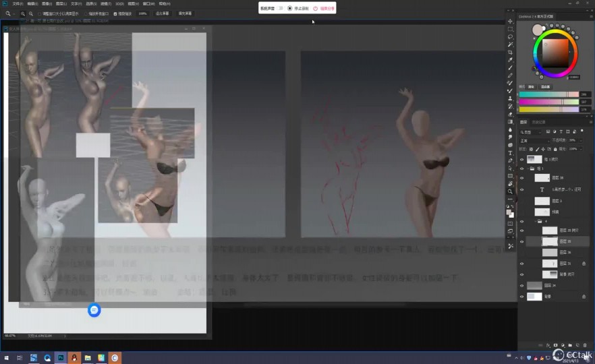Select the Type tool in toolbar
595x364 pixels.
[x=511, y=153]
